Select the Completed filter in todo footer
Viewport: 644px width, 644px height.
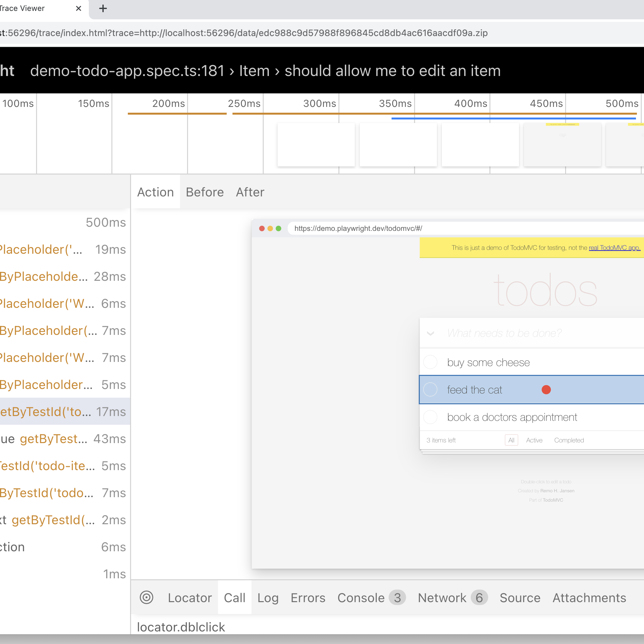pyautogui.click(x=569, y=440)
